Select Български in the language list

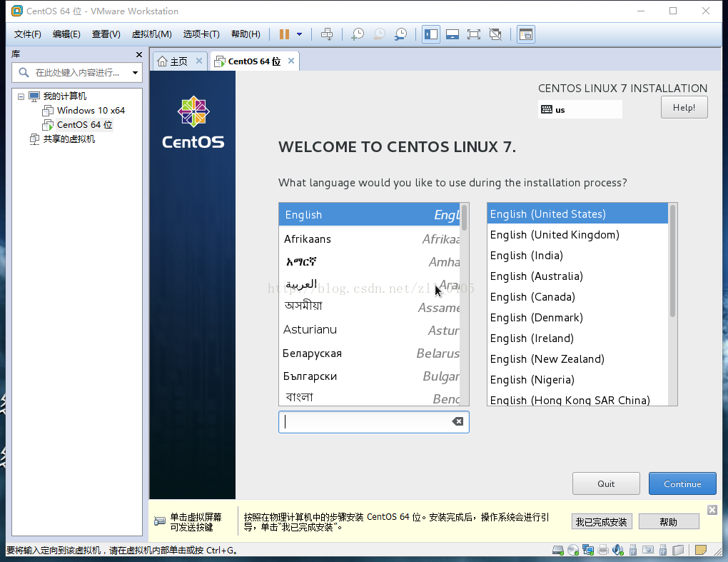tap(369, 376)
